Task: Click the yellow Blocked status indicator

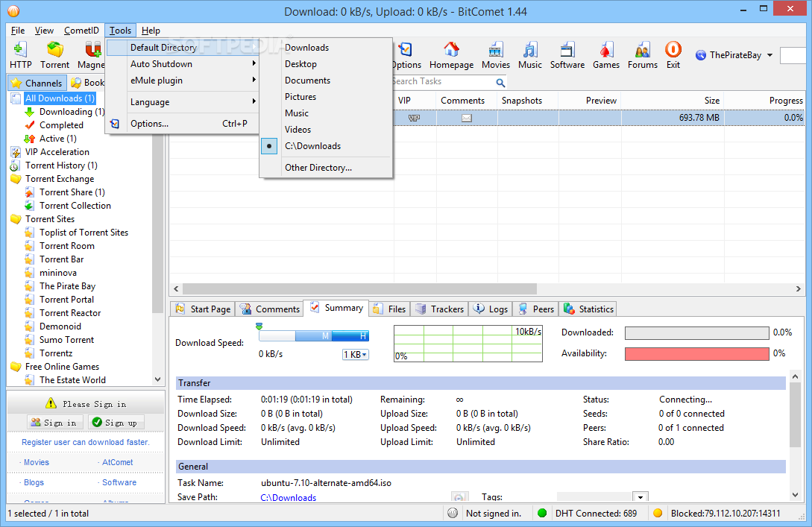Action: (x=658, y=513)
